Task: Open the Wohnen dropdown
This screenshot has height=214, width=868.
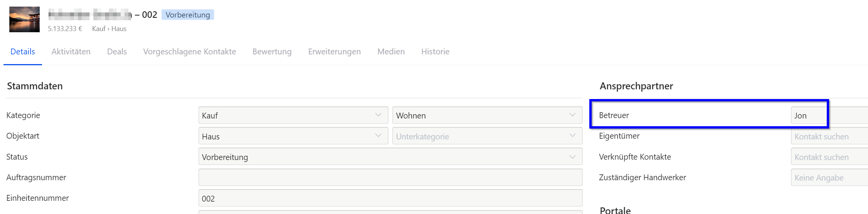Action: (x=487, y=115)
